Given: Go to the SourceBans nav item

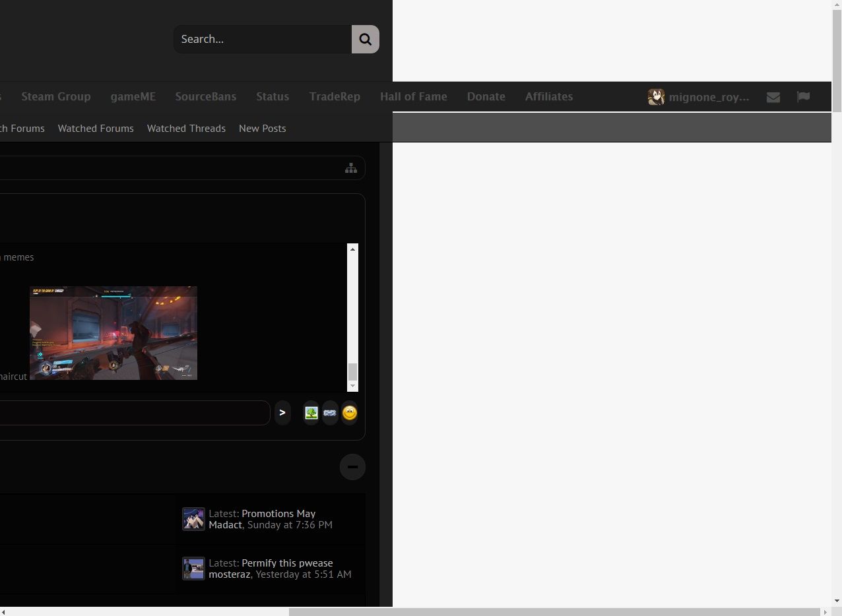Looking at the screenshot, I should tap(205, 97).
